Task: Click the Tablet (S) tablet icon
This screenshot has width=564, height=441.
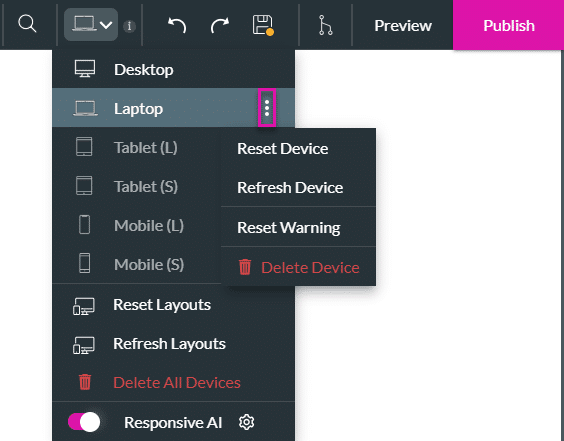Action: (84, 186)
